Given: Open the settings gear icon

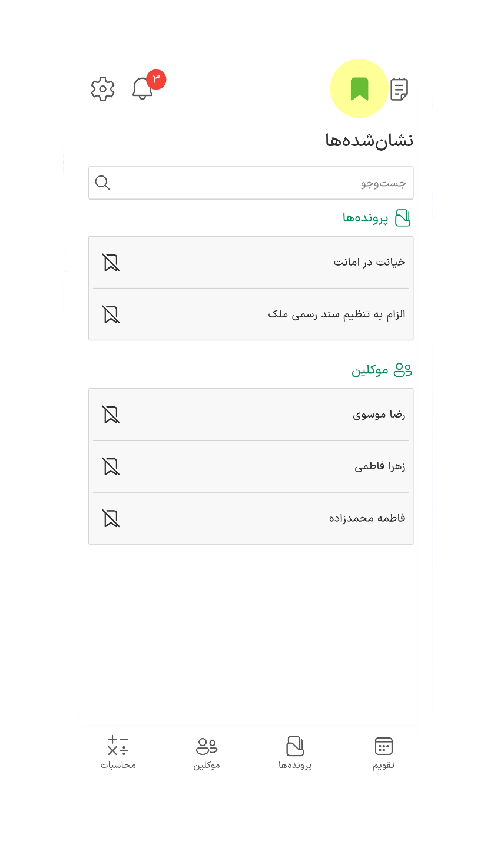Looking at the screenshot, I should (103, 89).
